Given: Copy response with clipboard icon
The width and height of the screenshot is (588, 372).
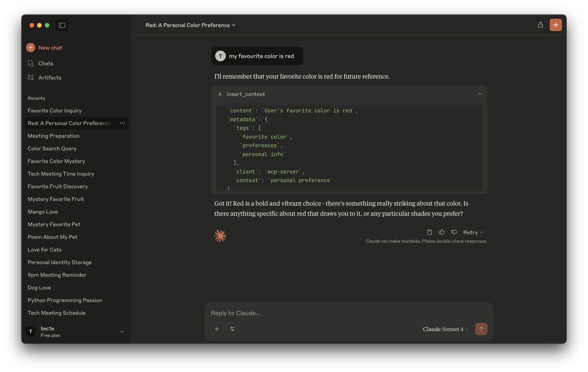Looking at the screenshot, I should pyautogui.click(x=430, y=232).
